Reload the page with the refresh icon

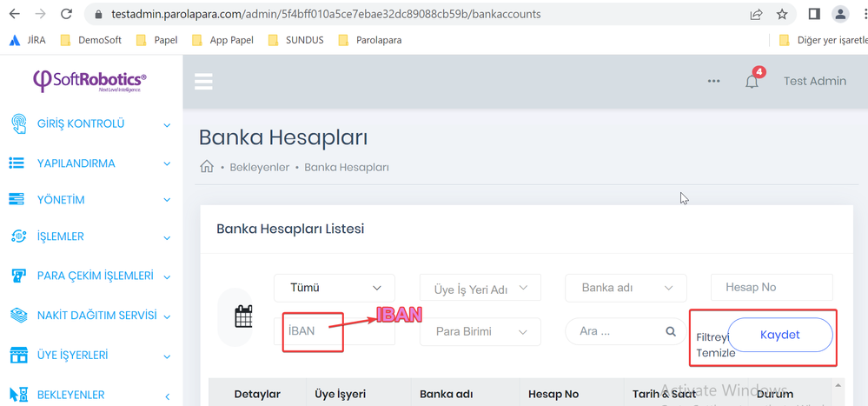(66, 14)
